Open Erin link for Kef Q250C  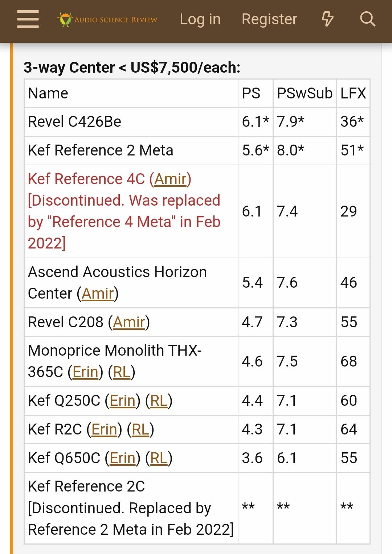122,401
